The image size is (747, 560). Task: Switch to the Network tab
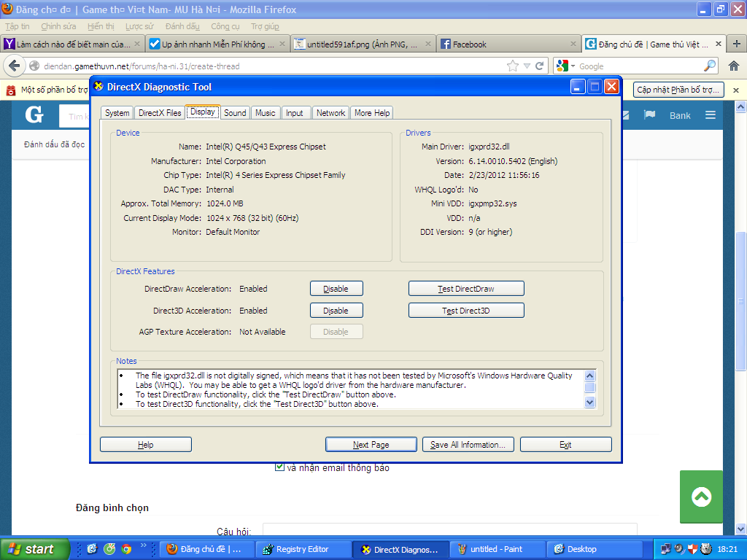(330, 113)
